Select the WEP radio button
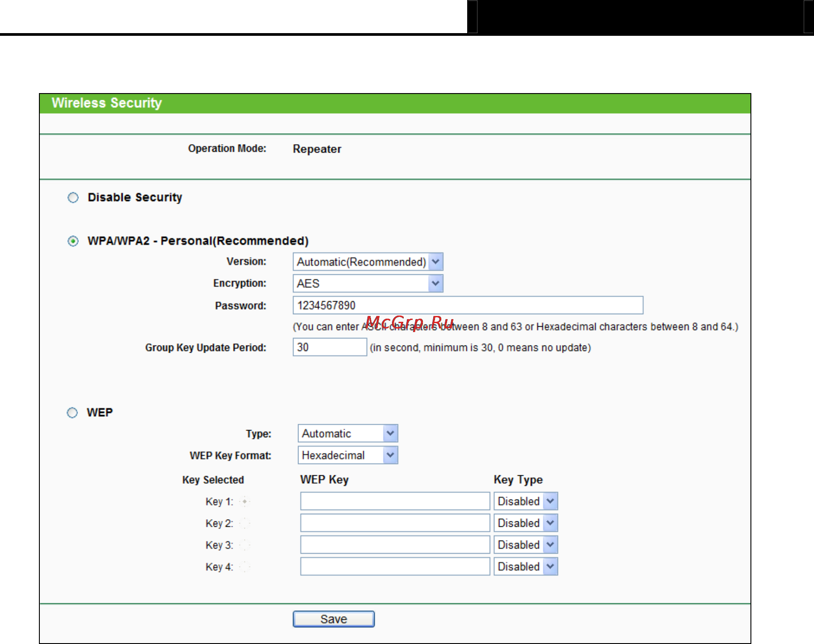The height and width of the screenshot is (644, 814). click(x=72, y=413)
